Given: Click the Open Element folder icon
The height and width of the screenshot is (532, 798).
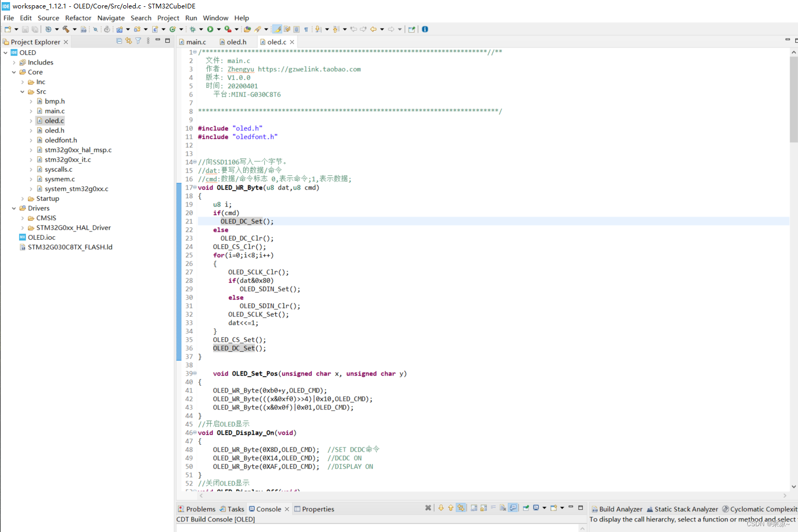Looking at the screenshot, I should tap(247, 29).
